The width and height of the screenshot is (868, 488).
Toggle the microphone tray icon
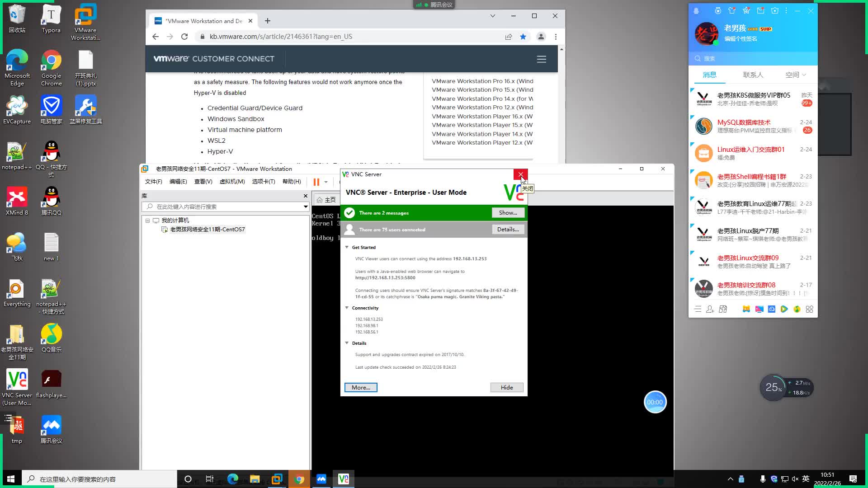click(763, 479)
